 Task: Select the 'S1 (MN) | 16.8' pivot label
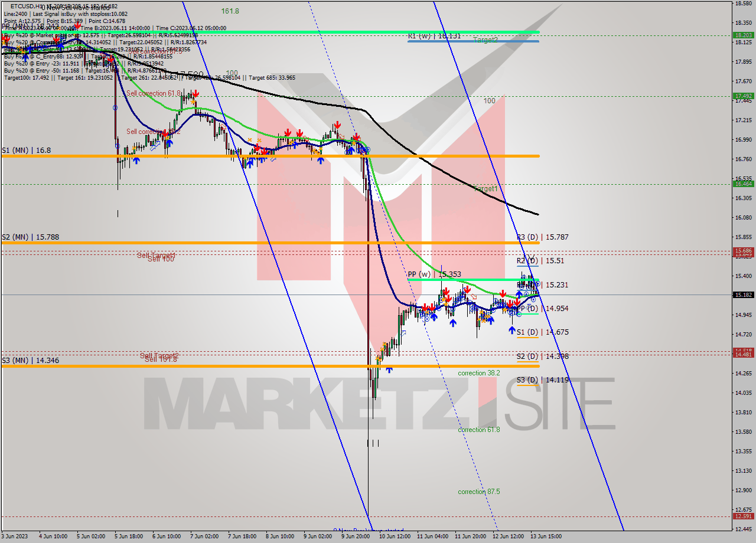[26, 151]
